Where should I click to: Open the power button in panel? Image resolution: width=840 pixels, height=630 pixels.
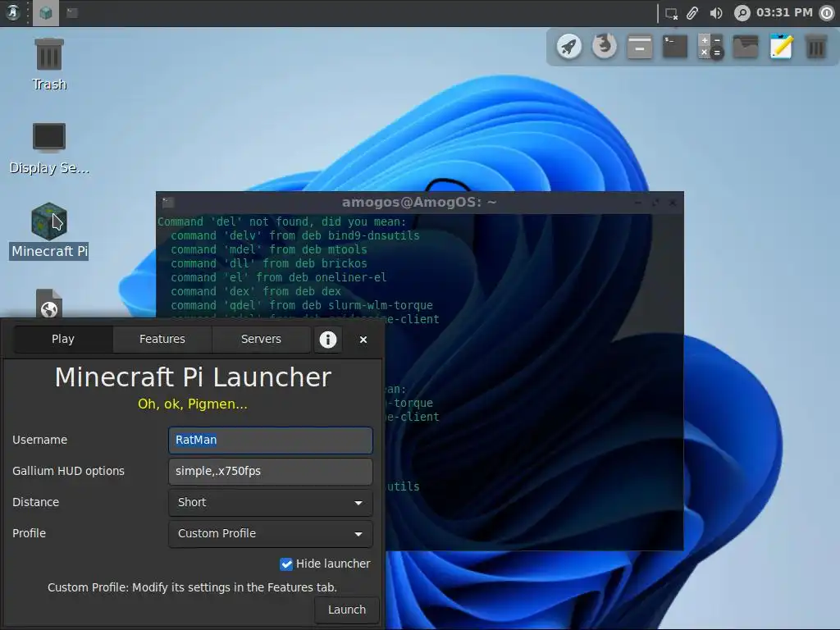[828, 13]
